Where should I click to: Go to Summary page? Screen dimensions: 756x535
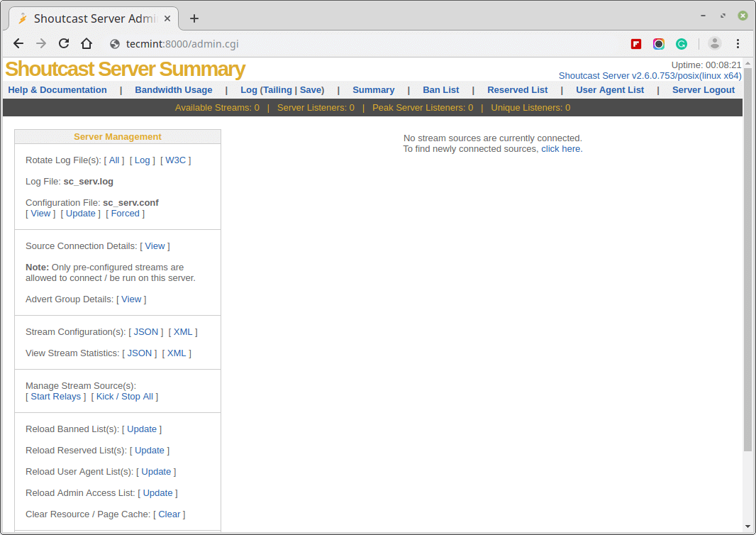point(374,89)
